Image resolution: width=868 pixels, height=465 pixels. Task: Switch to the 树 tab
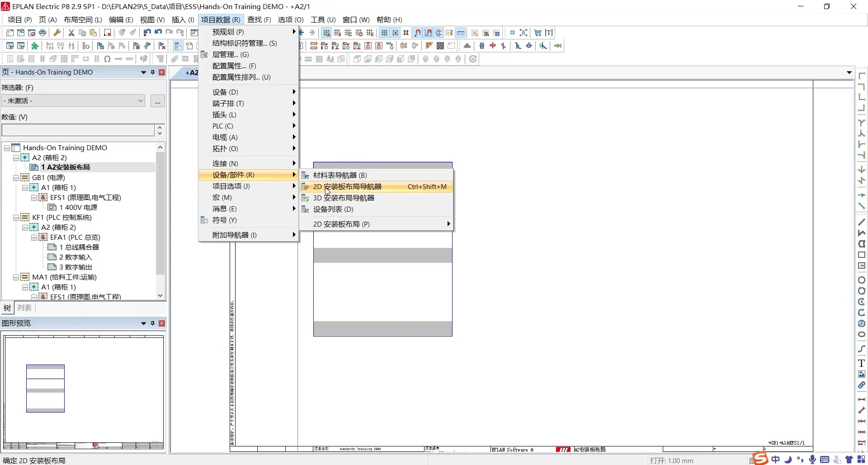(x=7, y=308)
